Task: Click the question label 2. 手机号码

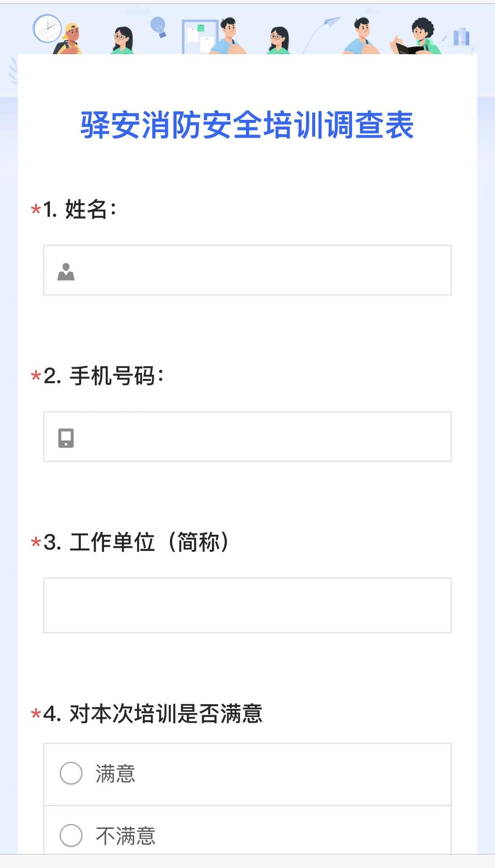Action: tap(104, 376)
